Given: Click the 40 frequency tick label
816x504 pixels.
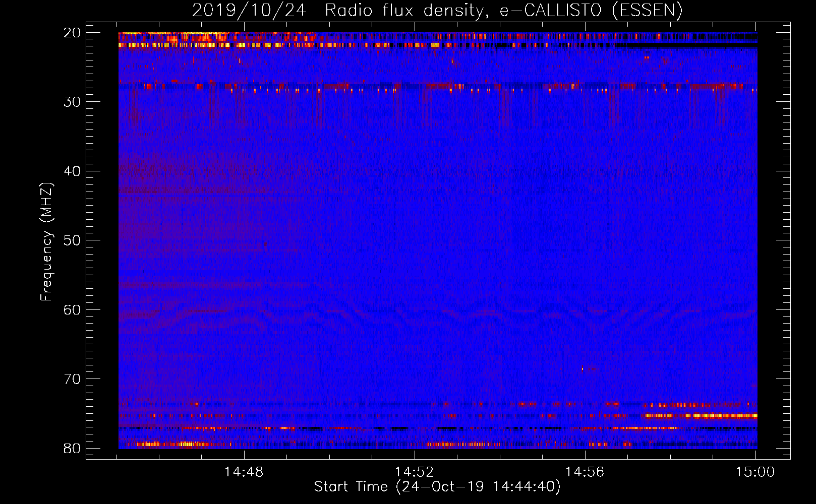Looking at the screenshot, I should tap(72, 171).
